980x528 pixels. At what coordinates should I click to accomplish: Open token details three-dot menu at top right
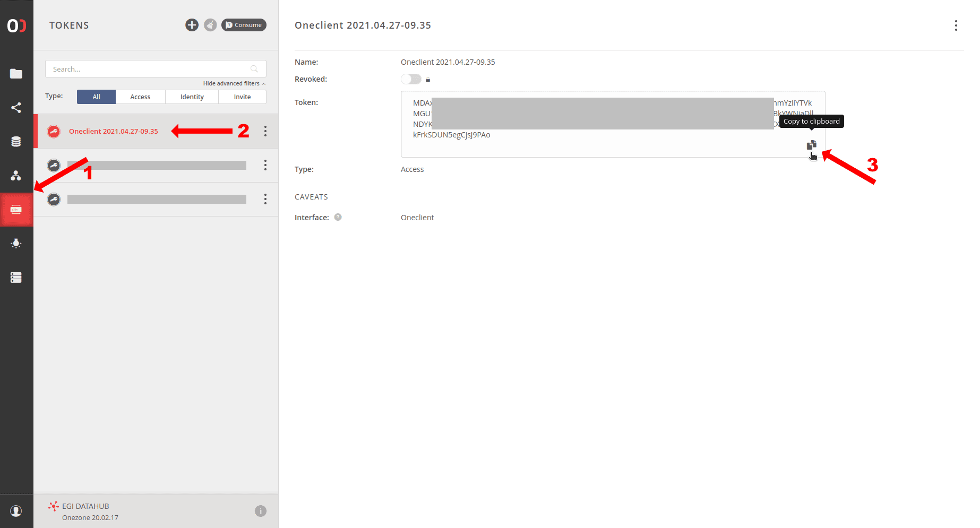(x=956, y=25)
